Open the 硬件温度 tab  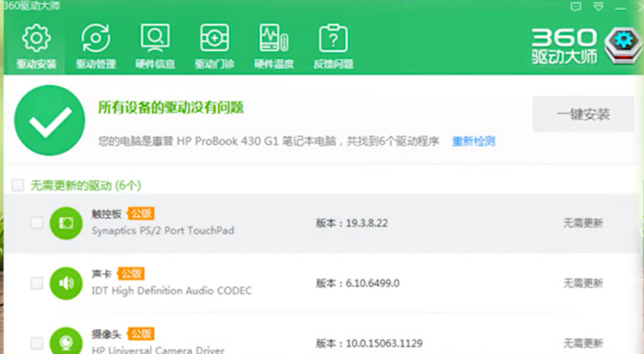[274, 46]
